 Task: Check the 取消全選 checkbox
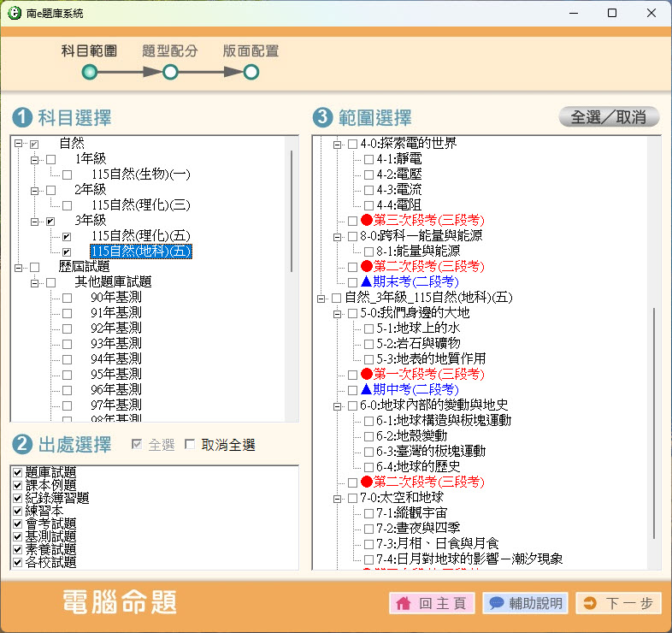190,444
